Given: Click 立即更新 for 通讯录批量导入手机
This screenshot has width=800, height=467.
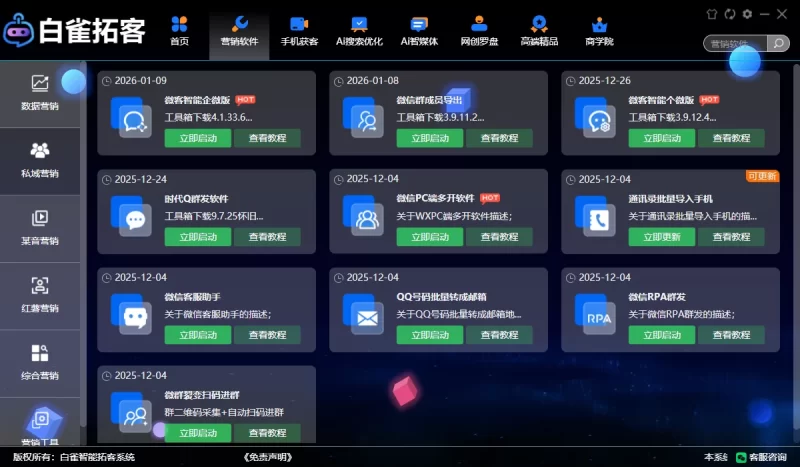Looking at the screenshot, I should tap(662, 237).
